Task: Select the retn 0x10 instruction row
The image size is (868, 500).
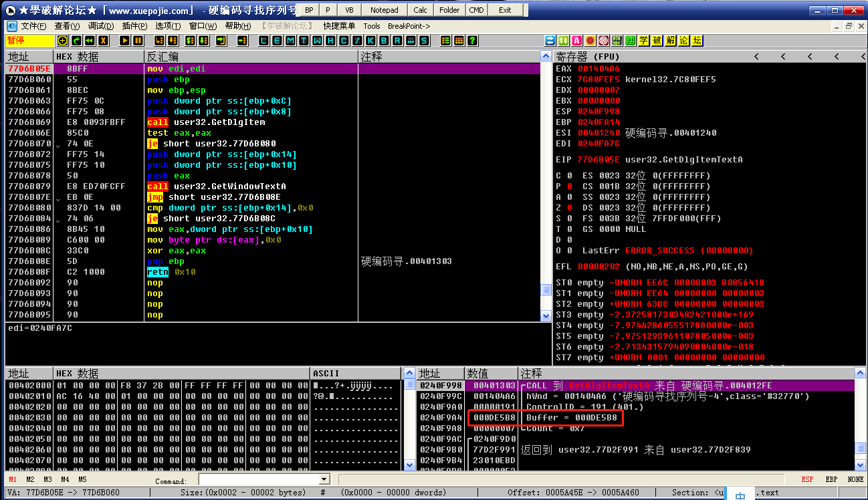Action: click(x=273, y=271)
